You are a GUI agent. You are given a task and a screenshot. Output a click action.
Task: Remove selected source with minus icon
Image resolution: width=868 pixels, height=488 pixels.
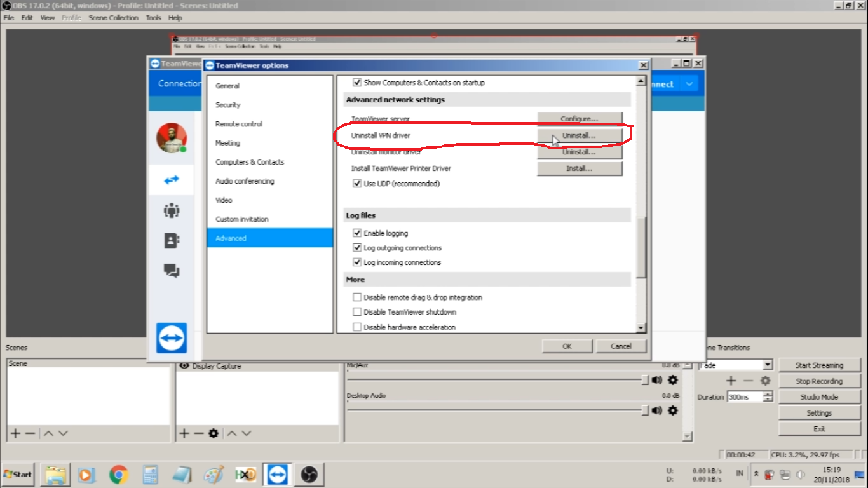[x=198, y=433]
